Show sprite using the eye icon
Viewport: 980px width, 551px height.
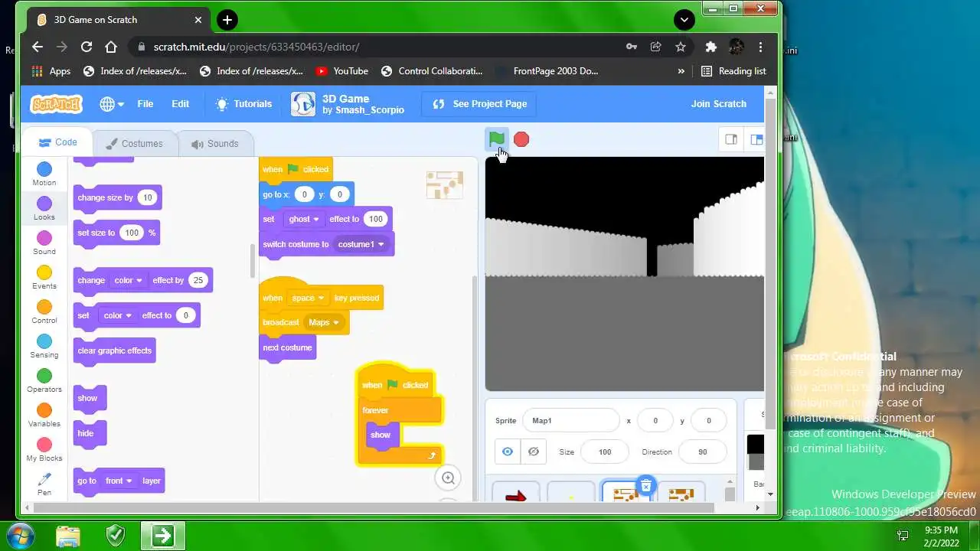tap(508, 452)
